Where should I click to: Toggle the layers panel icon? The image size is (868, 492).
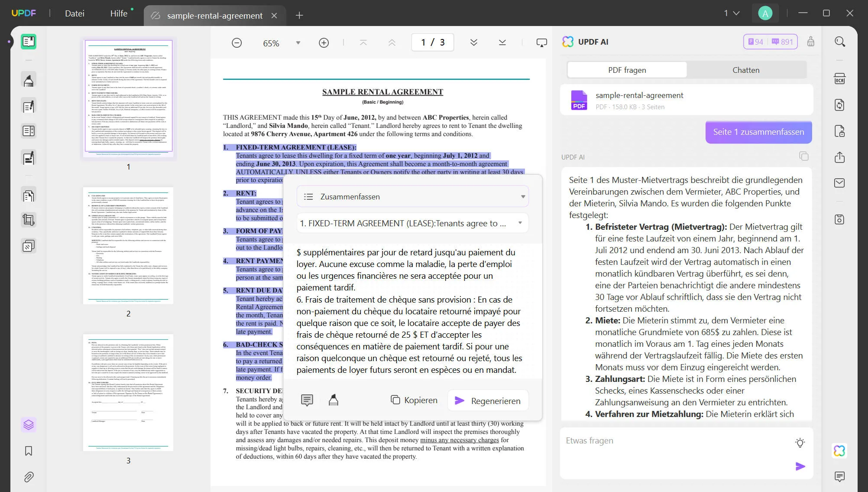[29, 425]
